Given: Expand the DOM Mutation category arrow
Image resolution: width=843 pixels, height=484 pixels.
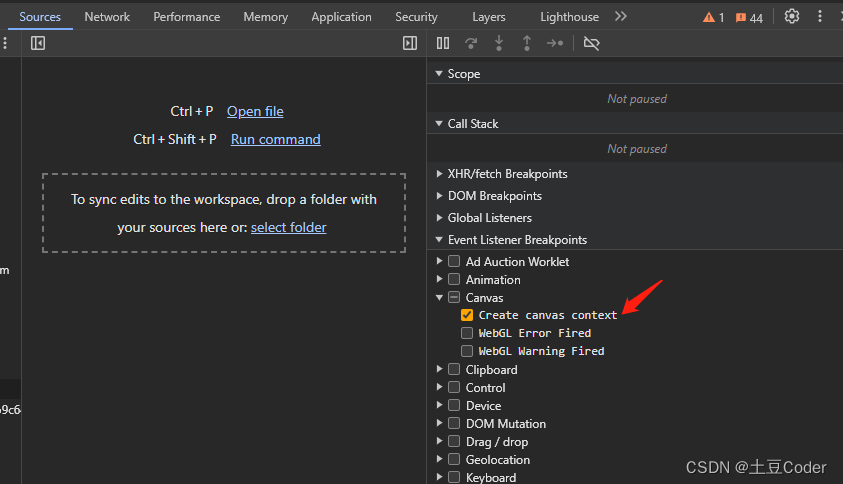Looking at the screenshot, I should point(439,423).
